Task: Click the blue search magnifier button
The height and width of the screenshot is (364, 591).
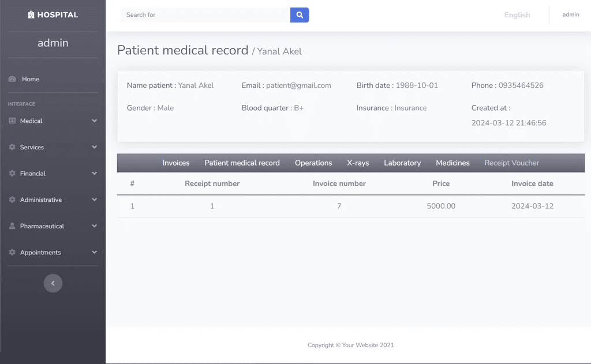Action: click(x=300, y=15)
